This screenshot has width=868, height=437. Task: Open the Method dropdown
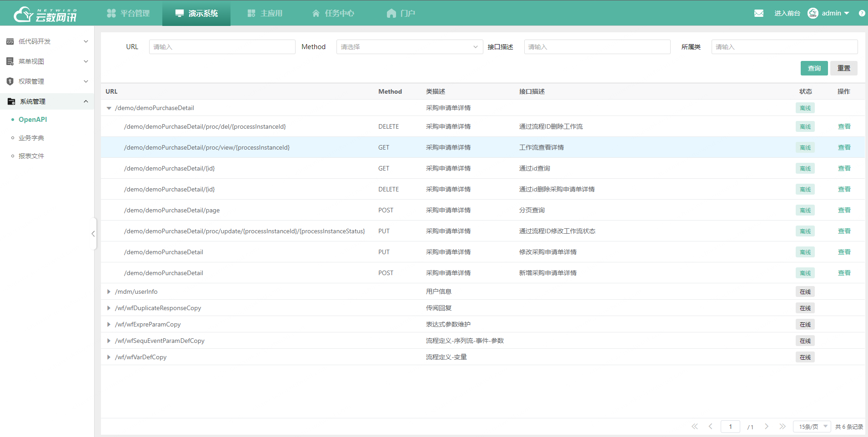point(408,46)
